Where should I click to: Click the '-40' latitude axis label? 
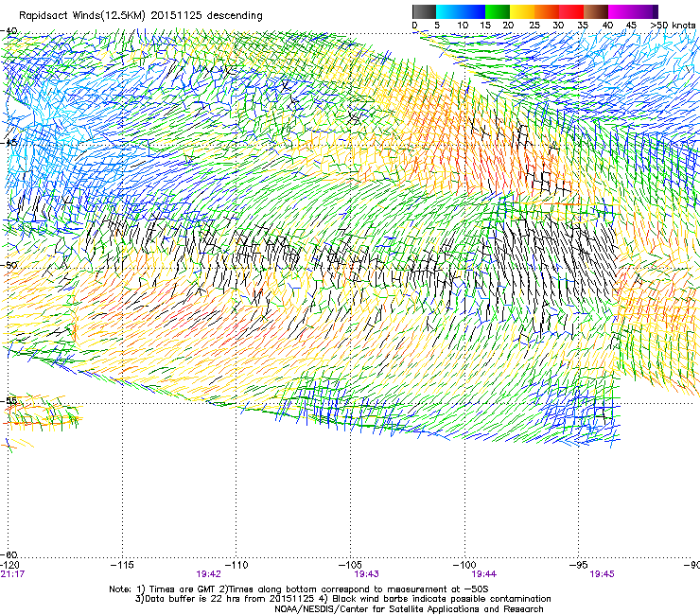(x=9, y=31)
